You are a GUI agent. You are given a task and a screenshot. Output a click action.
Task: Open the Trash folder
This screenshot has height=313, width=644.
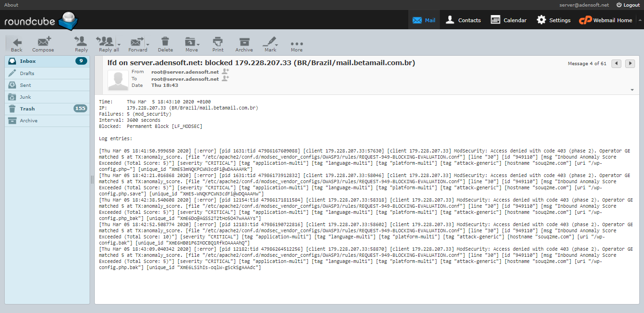47,109
